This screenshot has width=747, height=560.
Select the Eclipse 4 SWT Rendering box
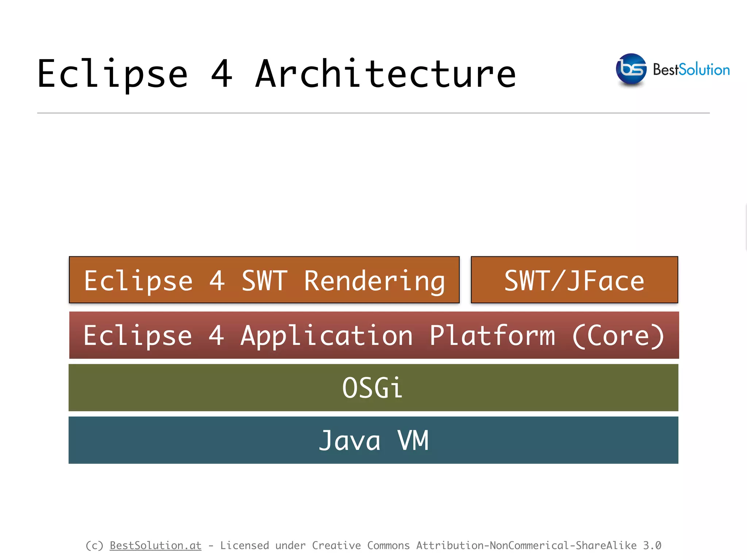coord(264,280)
